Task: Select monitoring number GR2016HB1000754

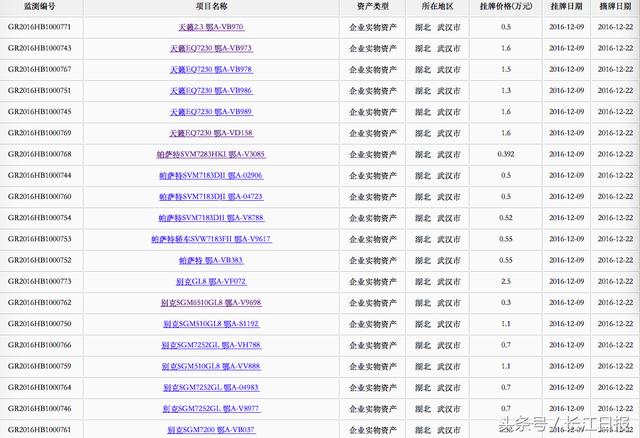Action: [40, 218]
